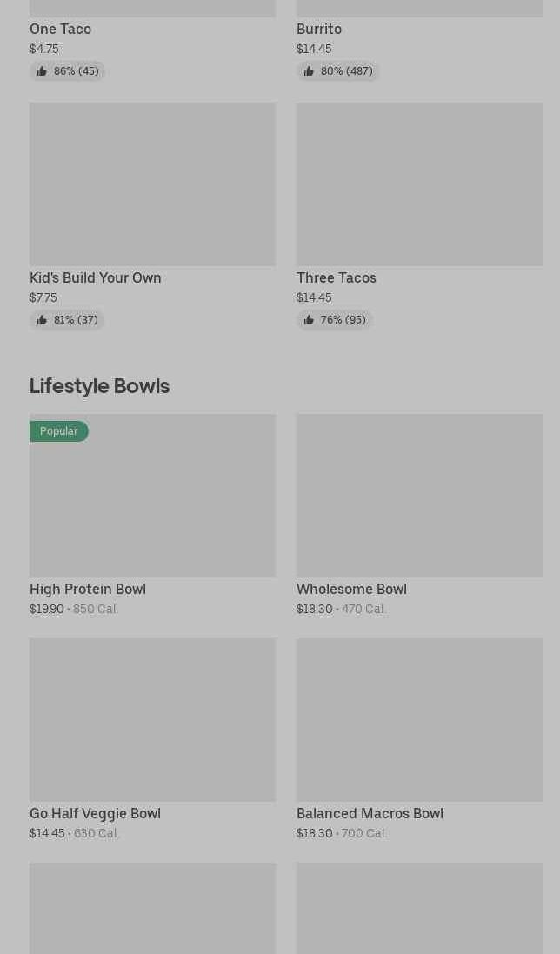
Task: Click the Balanced Macros Bowl image
Action: tap(419, 720)
